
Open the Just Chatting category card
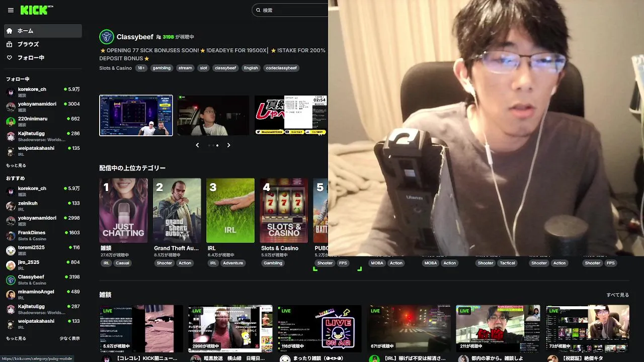point(124,210)
